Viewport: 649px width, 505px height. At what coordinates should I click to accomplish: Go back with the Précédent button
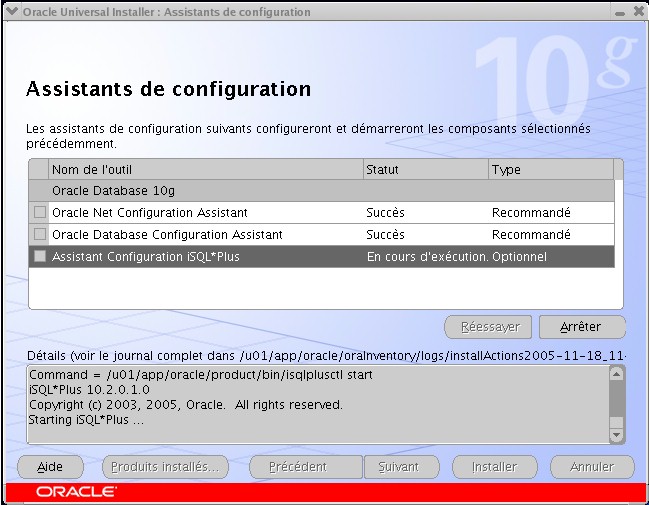click(306, 467)
